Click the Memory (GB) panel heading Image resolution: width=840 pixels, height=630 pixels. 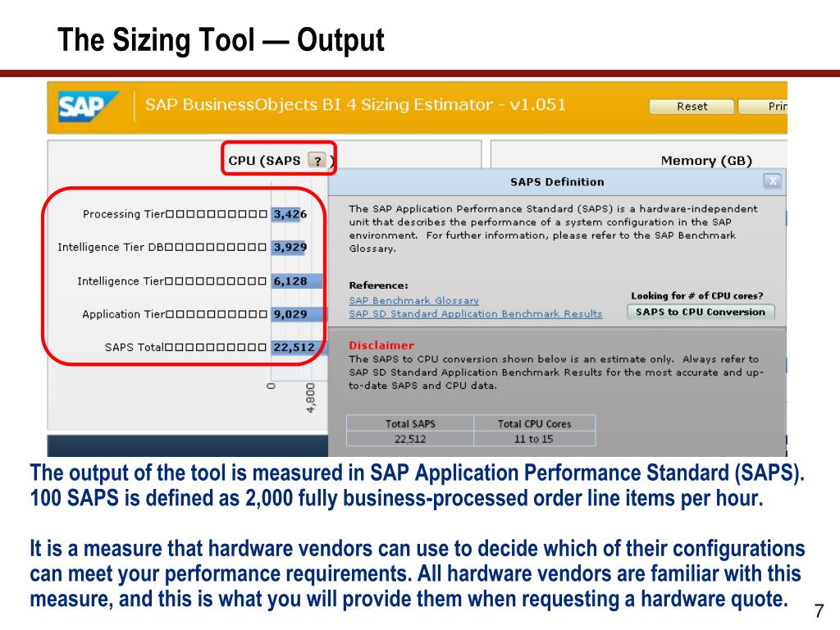click(x=706, y=161)
